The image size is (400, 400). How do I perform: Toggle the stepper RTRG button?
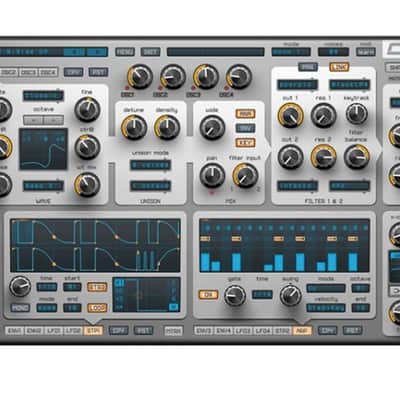tap(97, 287)
